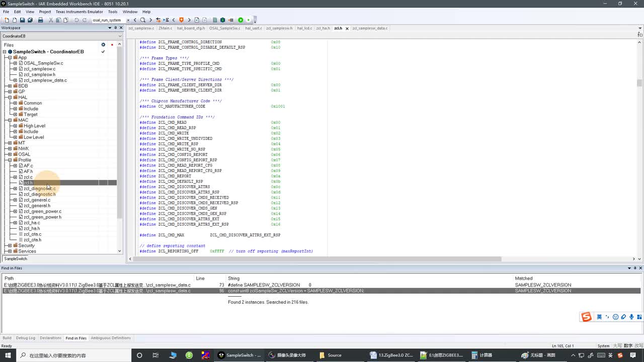
Task: Click the Save All toolbar icon
Action: click(x=30, y=20)
